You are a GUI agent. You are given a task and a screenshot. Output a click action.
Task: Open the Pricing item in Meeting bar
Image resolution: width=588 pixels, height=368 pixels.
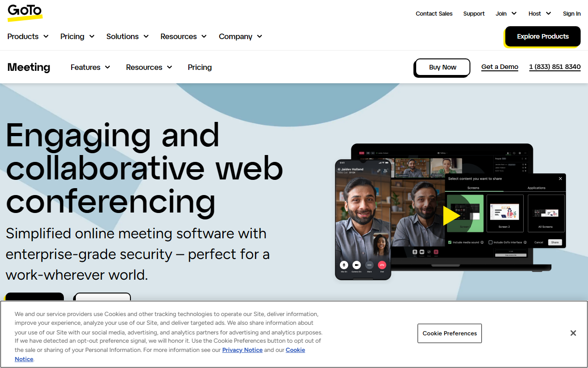200,67
